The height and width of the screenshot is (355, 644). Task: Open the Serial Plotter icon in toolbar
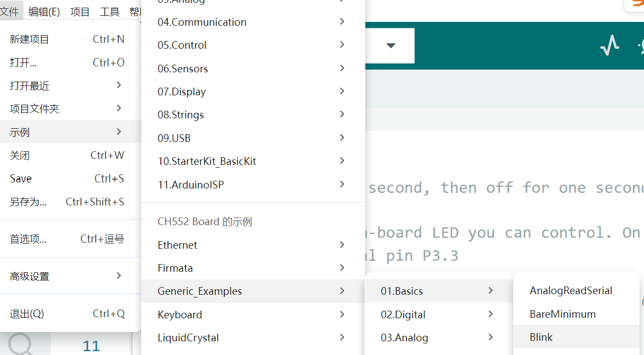(x=610, y=45)
